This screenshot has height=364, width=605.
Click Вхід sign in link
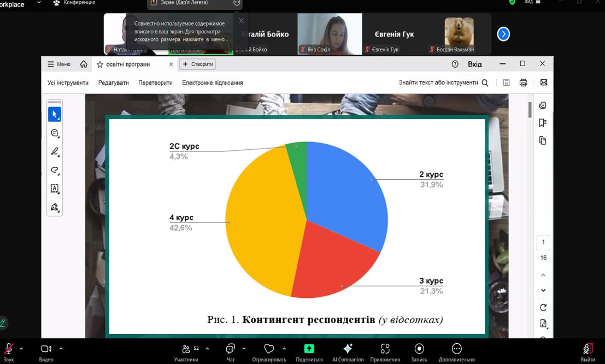(x=474, y=64)
